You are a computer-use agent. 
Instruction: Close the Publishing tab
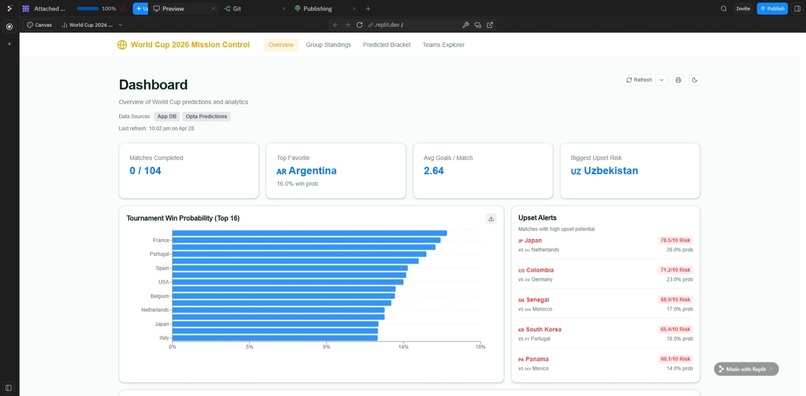(354, 9)
